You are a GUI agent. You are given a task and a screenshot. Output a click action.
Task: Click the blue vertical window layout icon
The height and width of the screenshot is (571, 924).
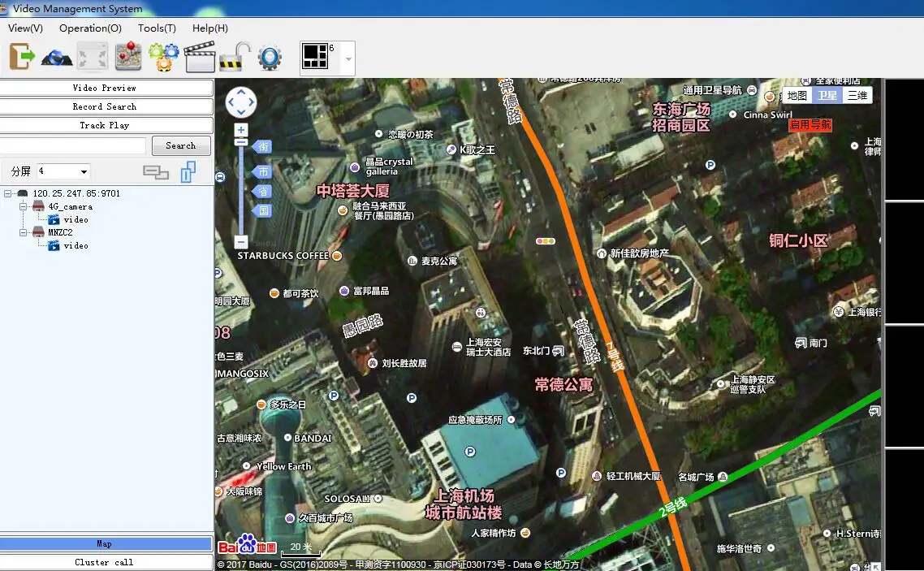tap(188, 171)
